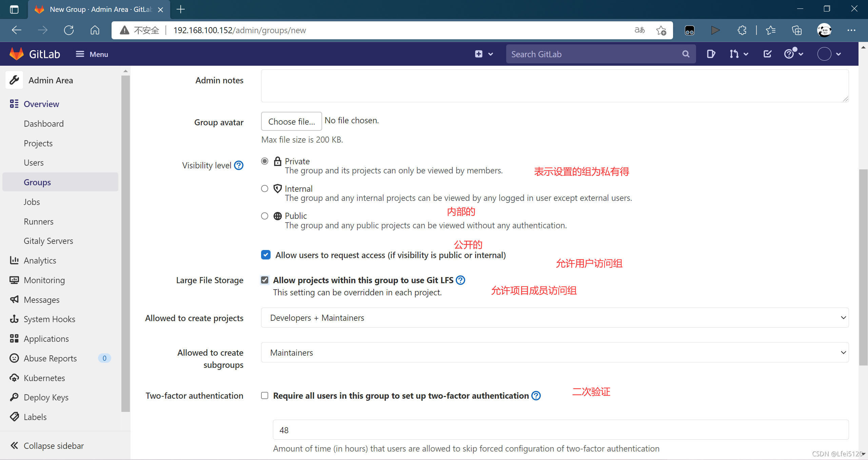
Task: Select the Internal visibility radio button
Action: click(x=265, y=189)
